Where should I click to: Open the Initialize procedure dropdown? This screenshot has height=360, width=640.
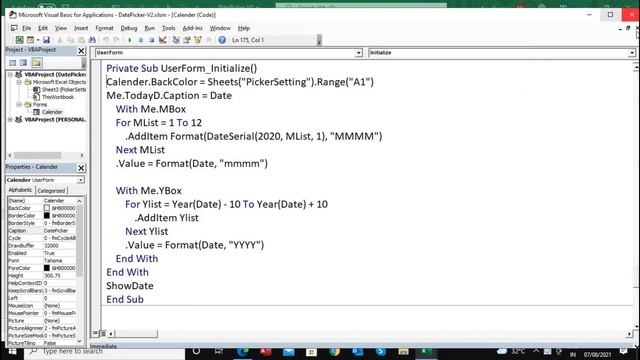(x=632, y=53)
